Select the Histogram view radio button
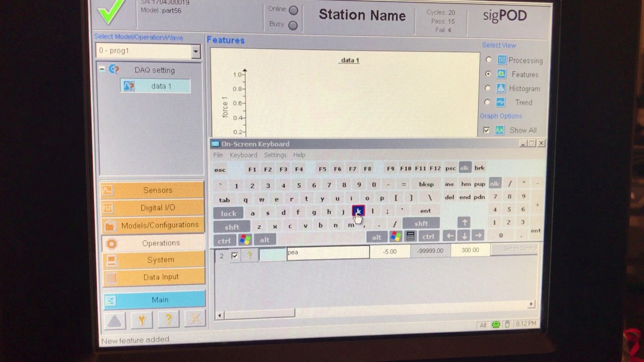 (487, 88)
